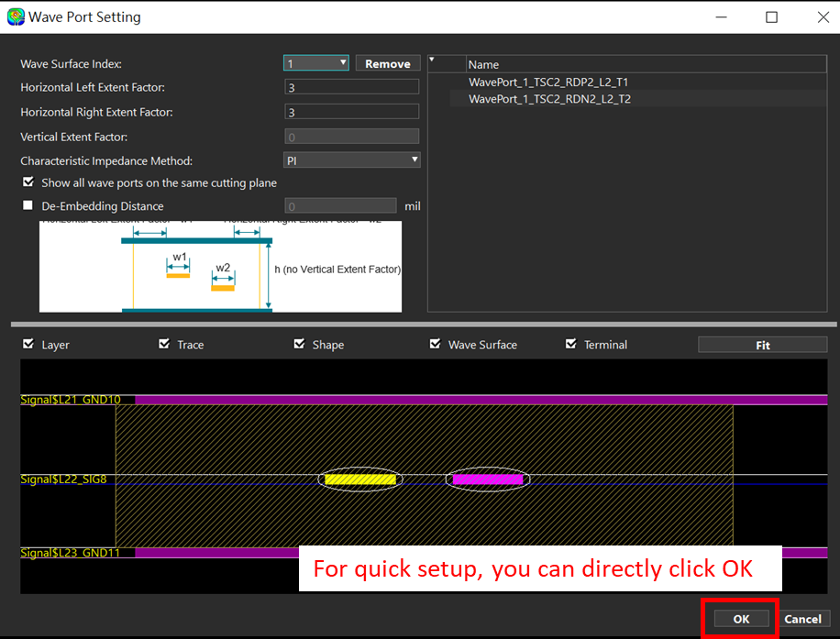
Task: Click the magenta trace in the cross-section view
Action: pyautogui.click(x=488, y=479)
